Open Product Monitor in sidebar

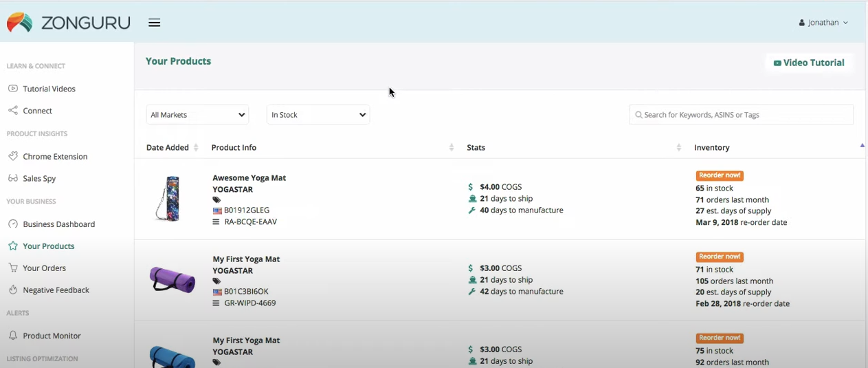[x=52, y=336]
